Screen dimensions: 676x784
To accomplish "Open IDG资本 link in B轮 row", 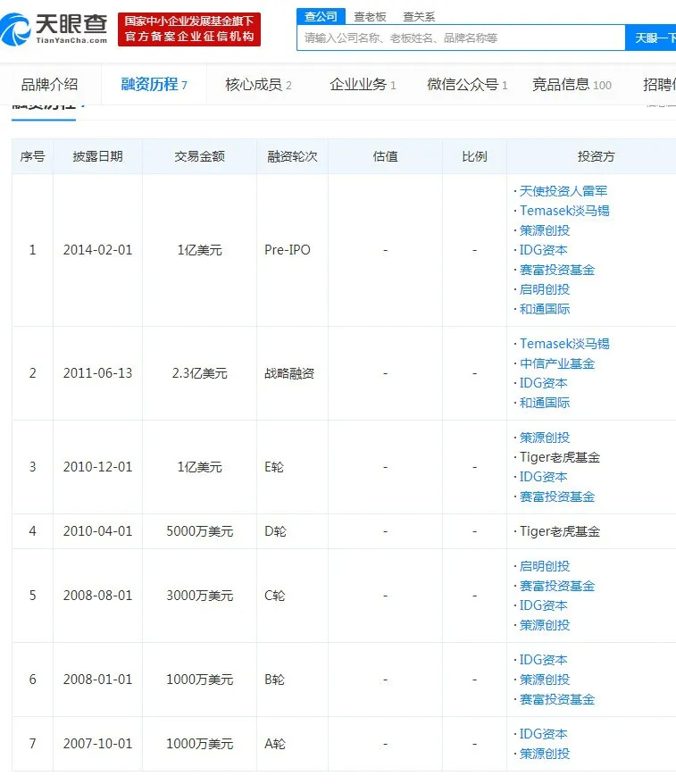I will 544,660.
